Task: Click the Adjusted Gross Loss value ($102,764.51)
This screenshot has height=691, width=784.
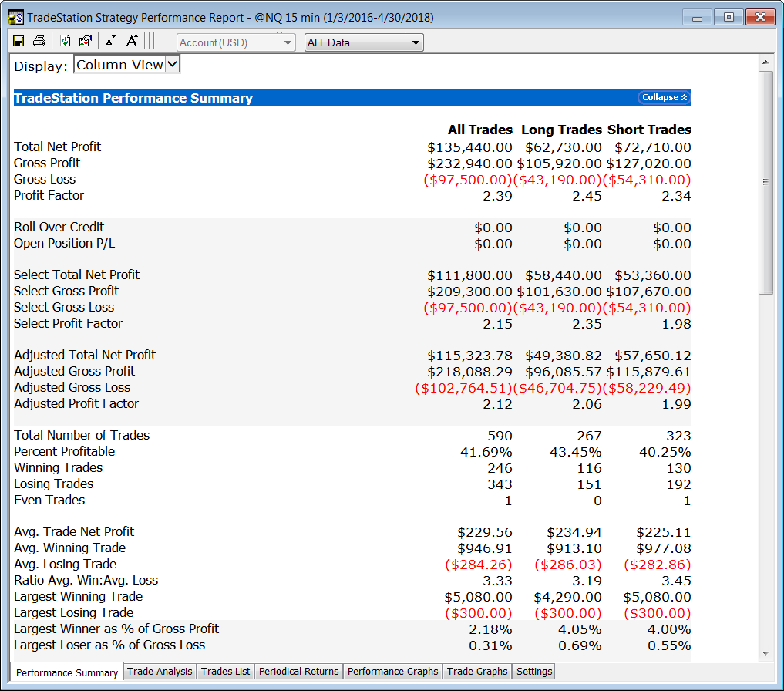Action: tap(464, 388)
